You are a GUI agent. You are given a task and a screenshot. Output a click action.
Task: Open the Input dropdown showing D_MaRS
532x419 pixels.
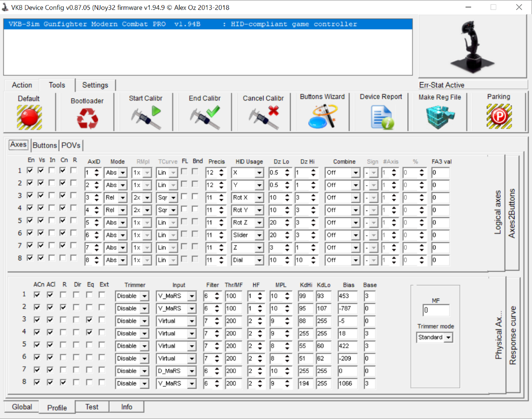coord(192,371)
